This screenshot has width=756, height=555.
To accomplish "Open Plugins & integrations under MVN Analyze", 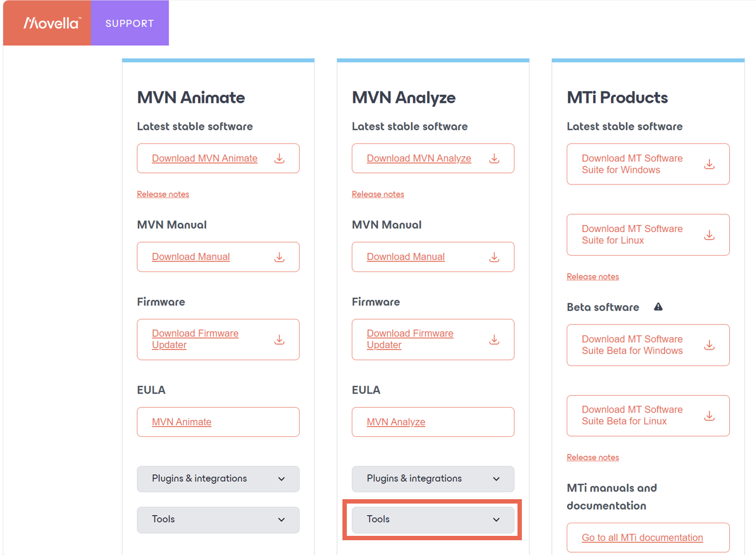I will [433, 479].
